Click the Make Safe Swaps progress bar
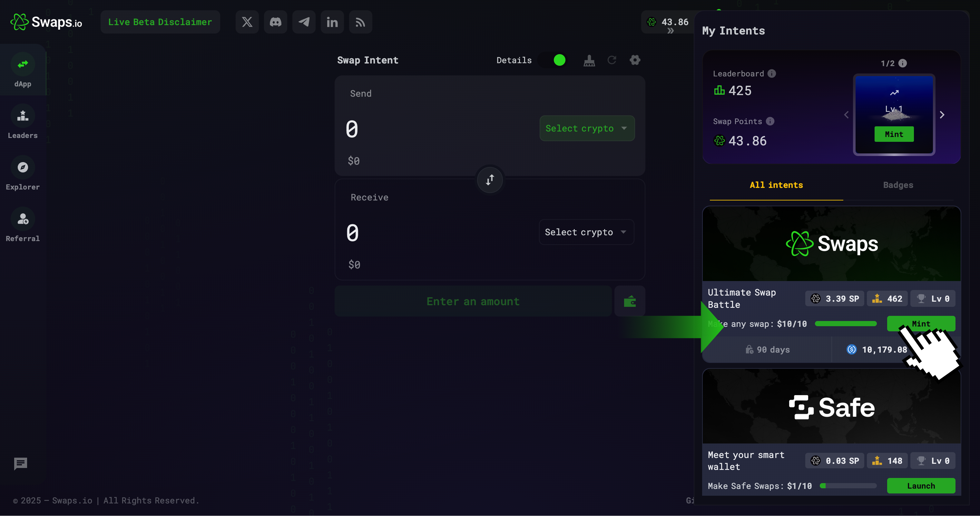The image size is (980, 516). 848,486
